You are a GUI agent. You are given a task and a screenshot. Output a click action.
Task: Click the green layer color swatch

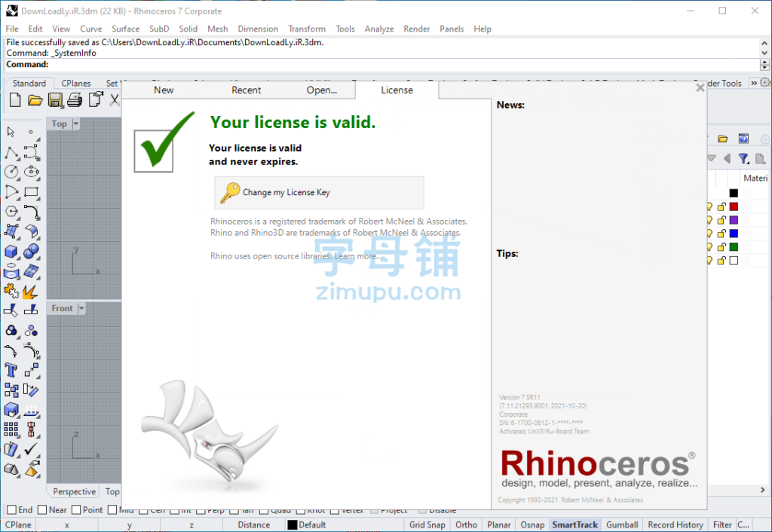[734, 246]
